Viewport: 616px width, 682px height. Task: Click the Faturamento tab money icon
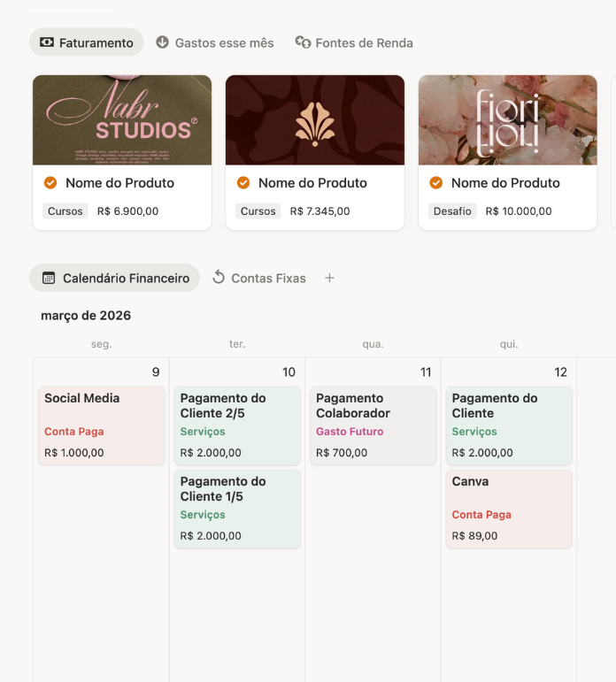(x=47, y=42)
